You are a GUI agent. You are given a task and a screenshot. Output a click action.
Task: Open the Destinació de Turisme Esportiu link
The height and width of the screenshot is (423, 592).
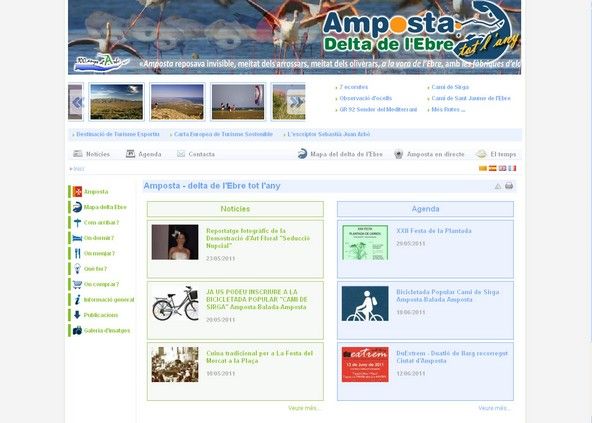[x=118, y=134]
